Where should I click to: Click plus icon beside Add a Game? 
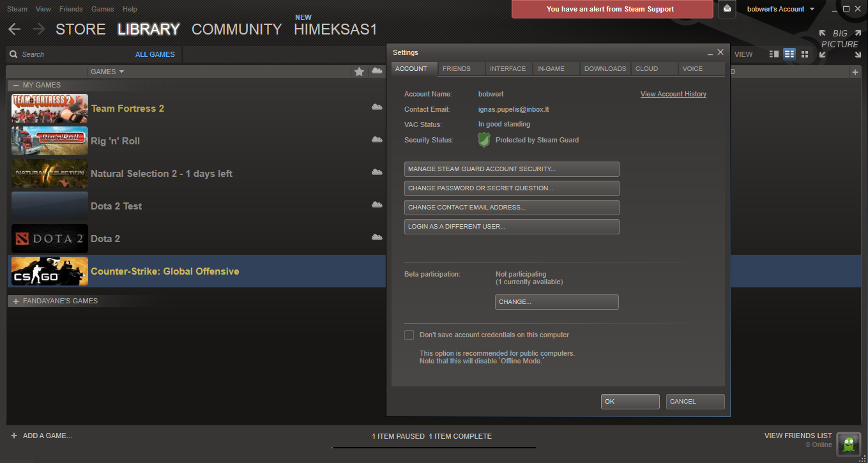point(14,436)
